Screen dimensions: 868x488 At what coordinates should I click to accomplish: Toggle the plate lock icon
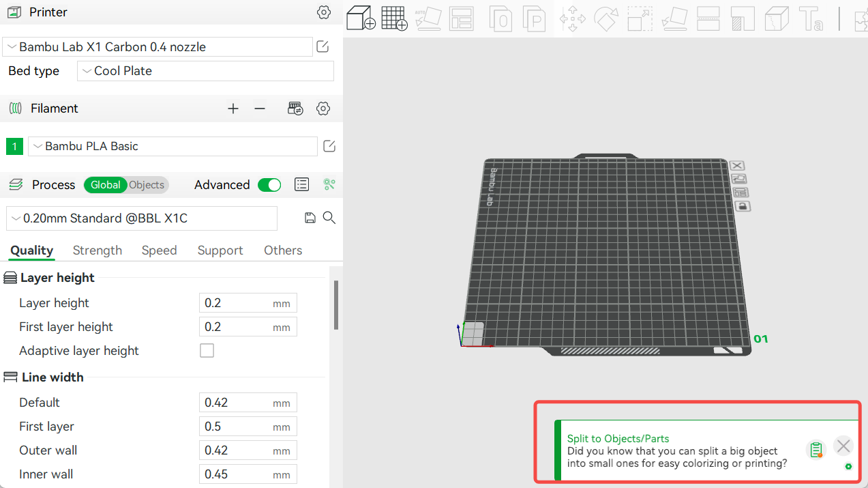(743, 206)
